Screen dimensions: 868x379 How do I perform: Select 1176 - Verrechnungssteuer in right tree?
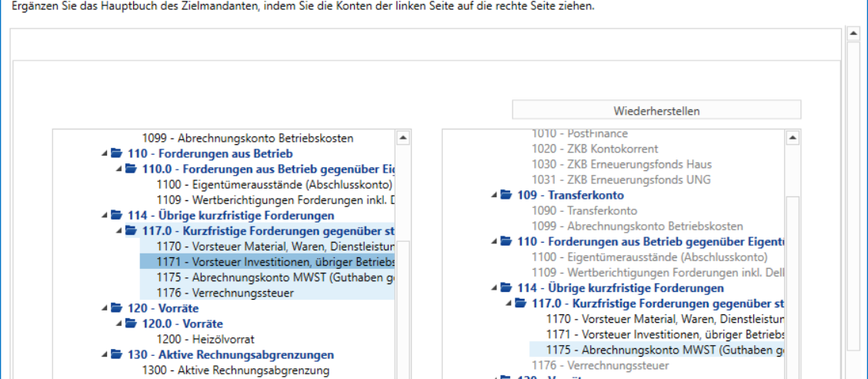[601, 366]
